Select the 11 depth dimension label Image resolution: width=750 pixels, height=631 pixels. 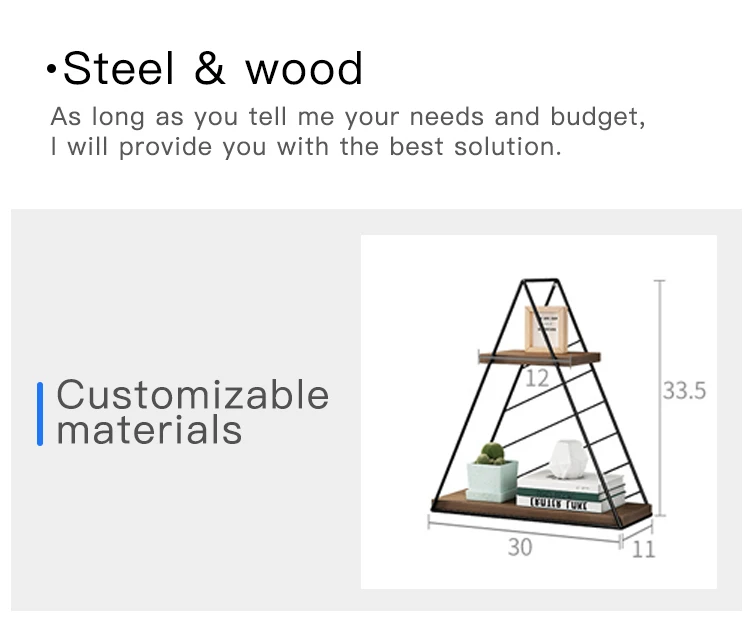(x=643, y=550)
